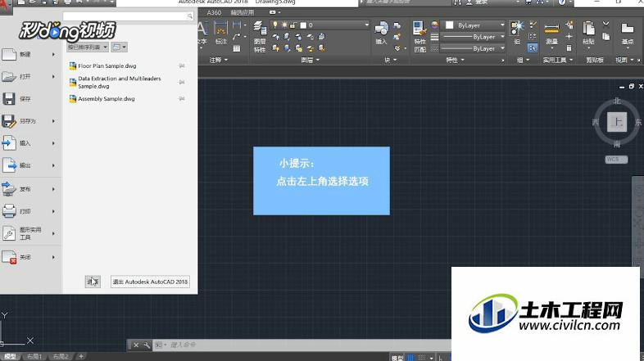Viewport: 644px width, 361px height.
Task: Switch to the 布局2 layout tab
Action: point(61,356)
